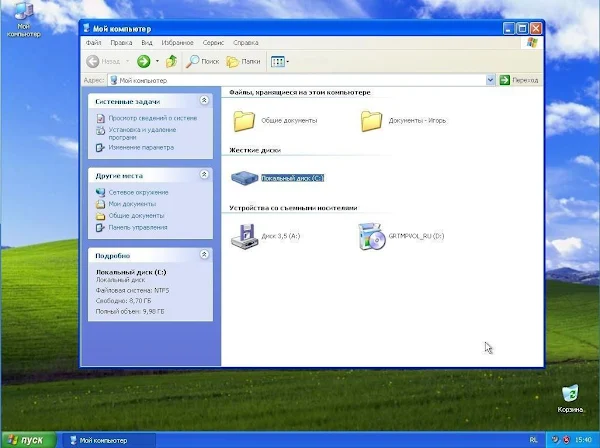
Task: Select the Документы - Игорь folder icon
Action: 371,121
